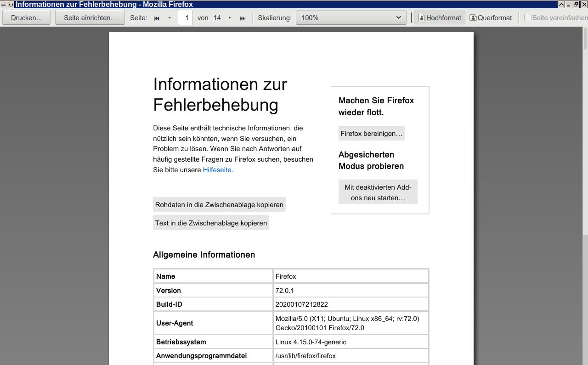The image size is (588, 365).
Task: Click Text in die Zwischenablage kopieren
Action: point(211,223)
